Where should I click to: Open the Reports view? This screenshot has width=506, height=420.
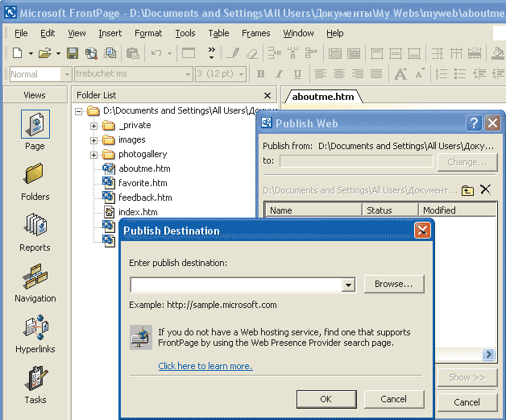click(x=35, y=232)
